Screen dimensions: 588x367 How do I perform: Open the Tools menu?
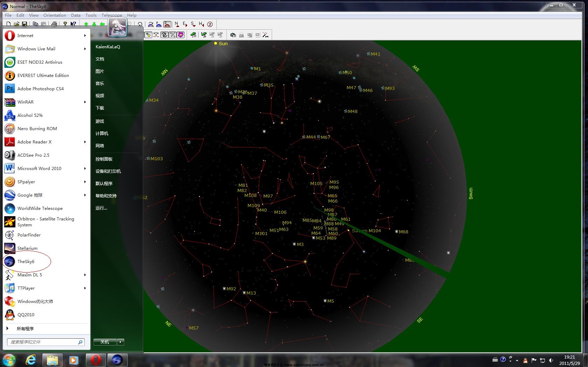coord(91,15)
